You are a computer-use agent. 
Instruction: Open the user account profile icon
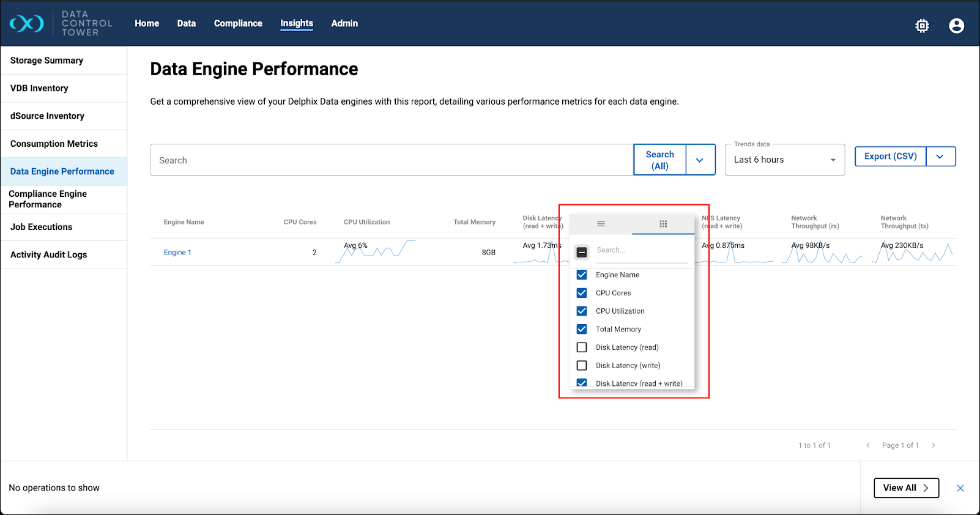click(956, 26)
